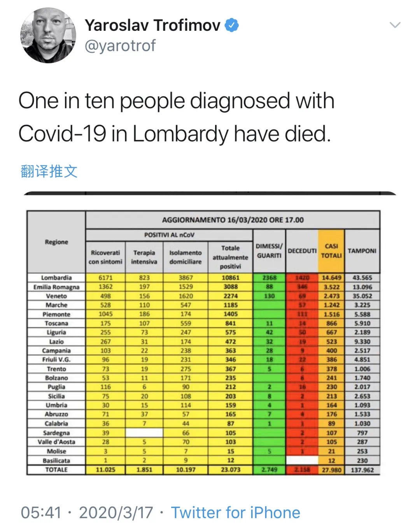Screen dimensions: 420x532
Task: Select the tweet text about Lombardy
Action: coord(176,117)
